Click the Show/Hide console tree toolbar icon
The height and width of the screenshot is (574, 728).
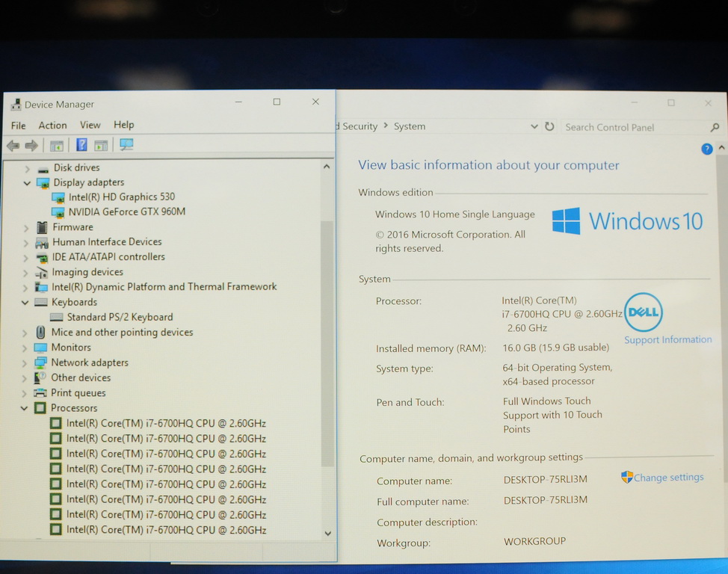coord(57,146)
